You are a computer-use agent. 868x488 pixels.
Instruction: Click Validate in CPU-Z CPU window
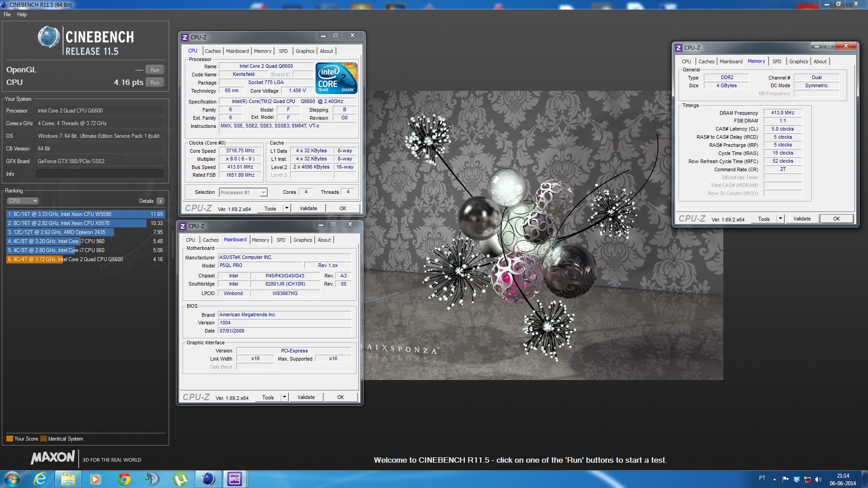[308, 209]
